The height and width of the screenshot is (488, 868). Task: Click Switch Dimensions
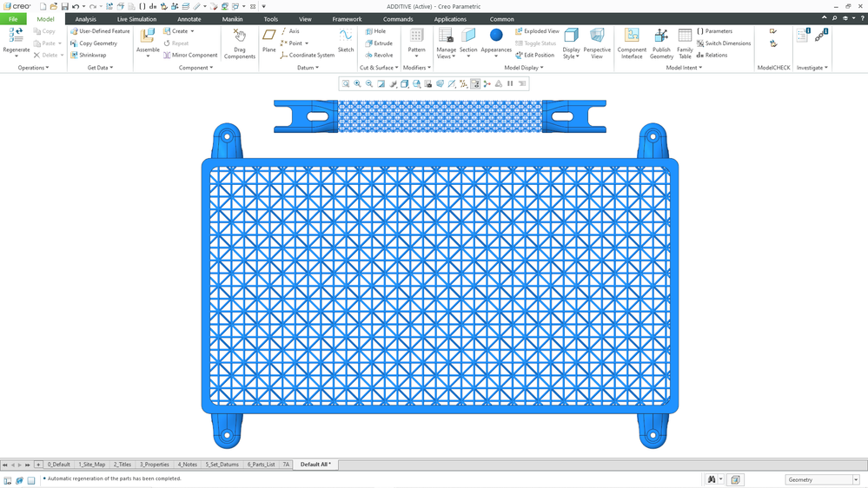[724, 43]
